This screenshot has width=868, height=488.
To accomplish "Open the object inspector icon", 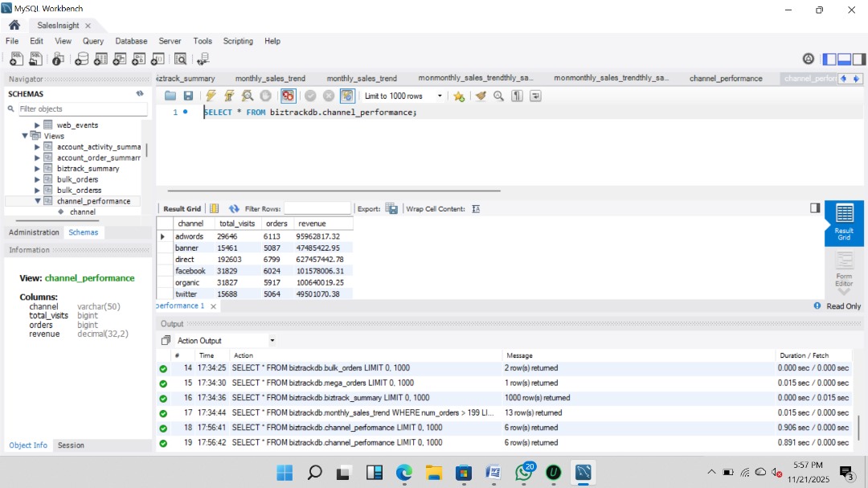I will tap(58, 59).
